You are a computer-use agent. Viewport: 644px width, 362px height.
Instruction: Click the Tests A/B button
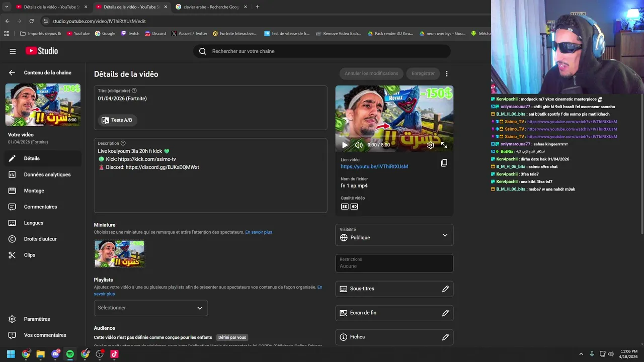point(117,120)
